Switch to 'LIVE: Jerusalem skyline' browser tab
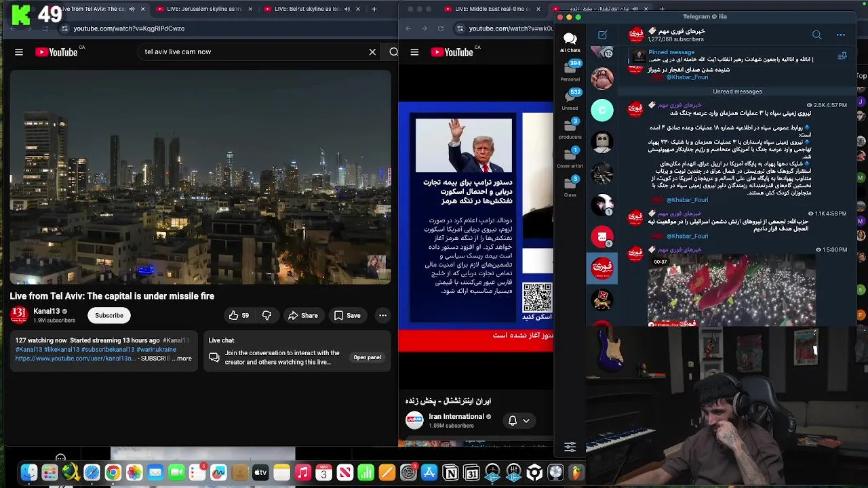This screenshot has width=868, height=488. [203, 9]
